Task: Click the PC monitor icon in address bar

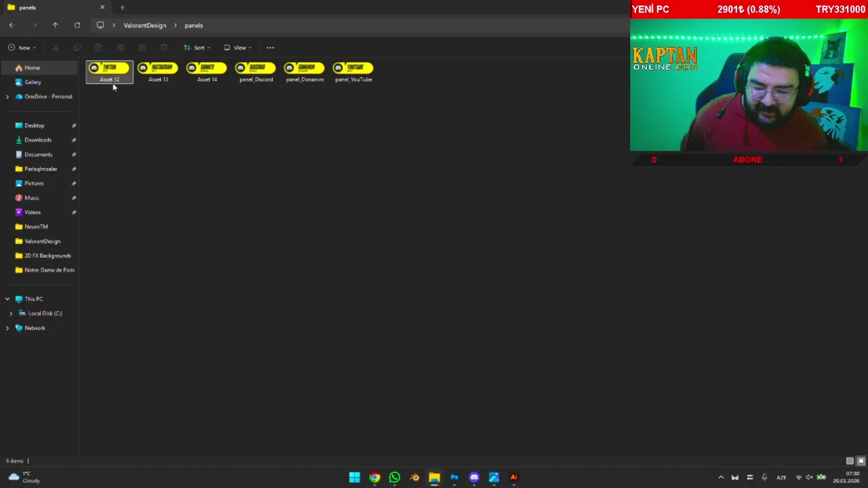Action: point(100,25)
